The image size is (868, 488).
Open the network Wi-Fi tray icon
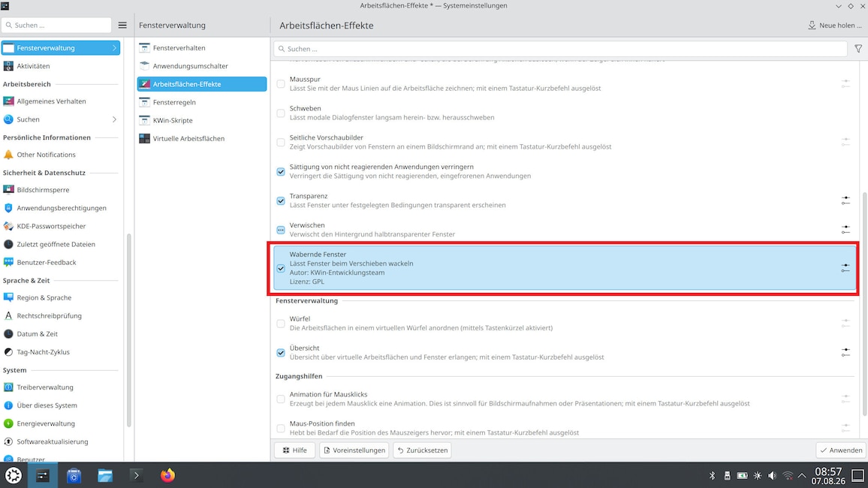pyautogui.click(x=787, y=476)
